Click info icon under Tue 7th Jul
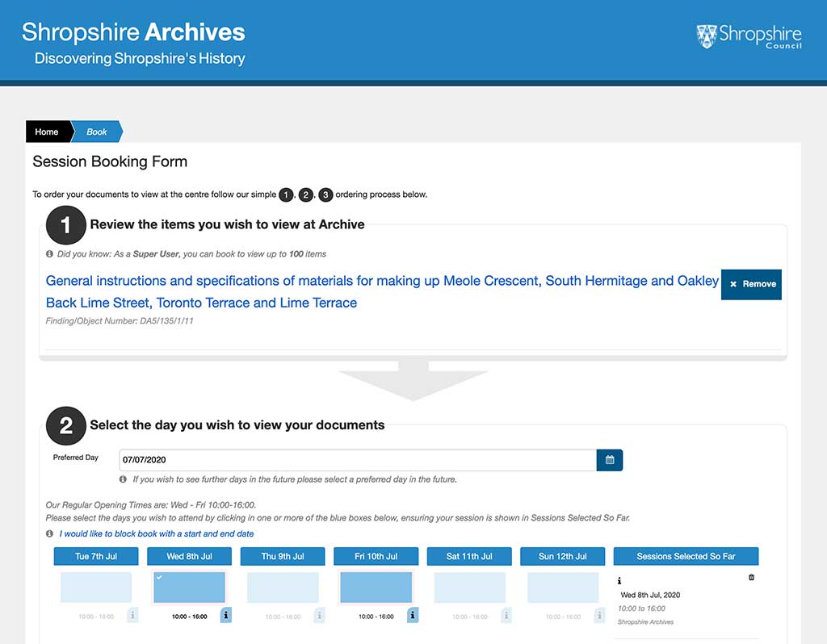Screen dimensions: 827x644 (x=132, y=615)
